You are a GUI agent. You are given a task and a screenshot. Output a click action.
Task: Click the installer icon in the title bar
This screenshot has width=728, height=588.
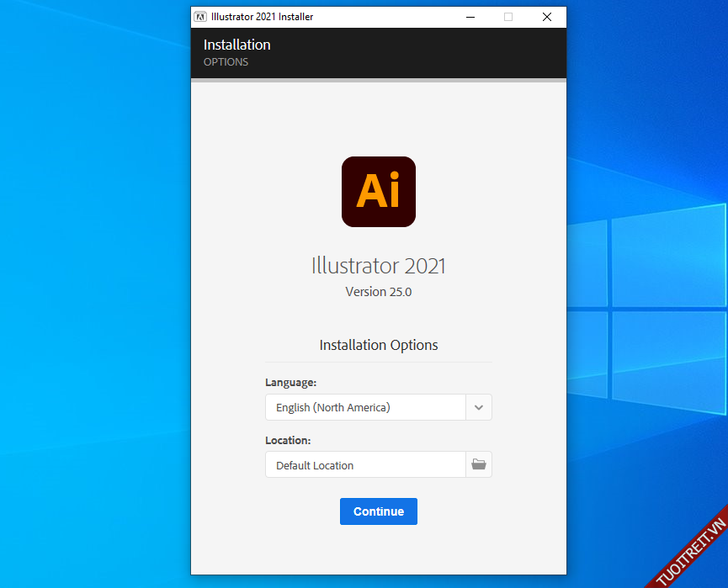[x=200, y=17]
